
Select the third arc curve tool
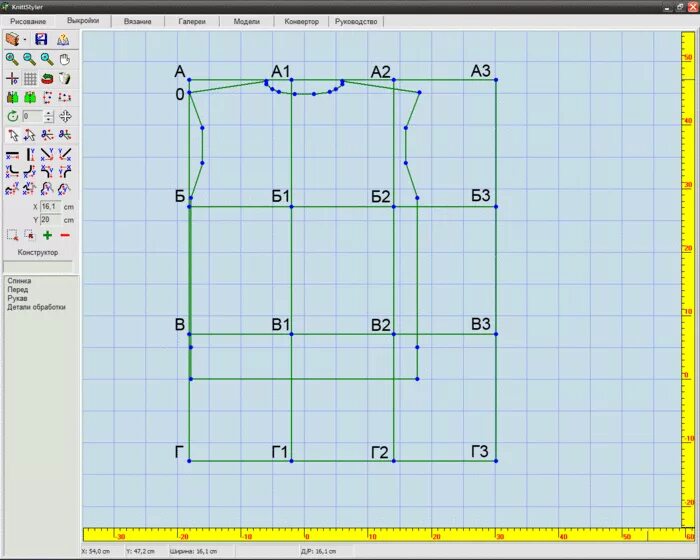click(x=47, y=189)
